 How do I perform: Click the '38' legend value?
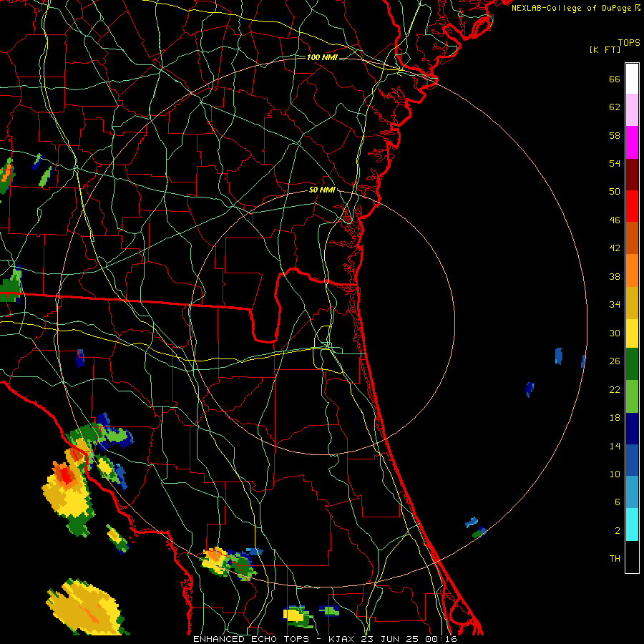pyautogui.click(x=615, y=276)
